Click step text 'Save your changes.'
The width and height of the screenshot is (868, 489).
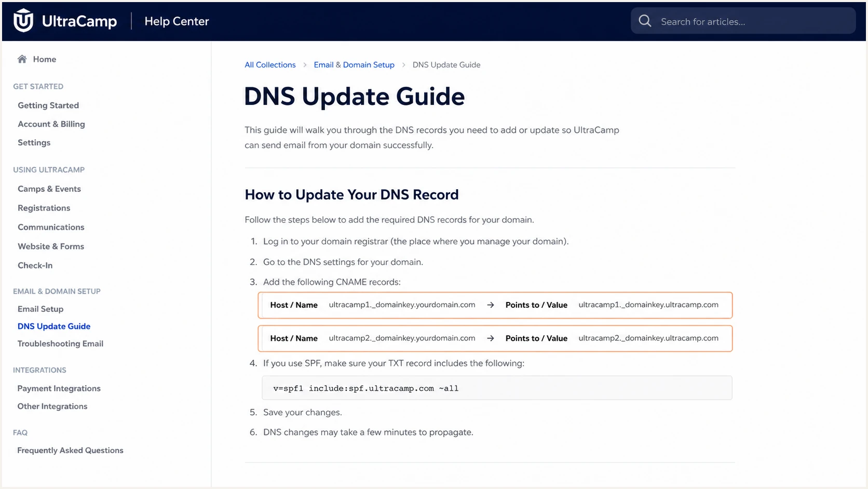point(303,413)
